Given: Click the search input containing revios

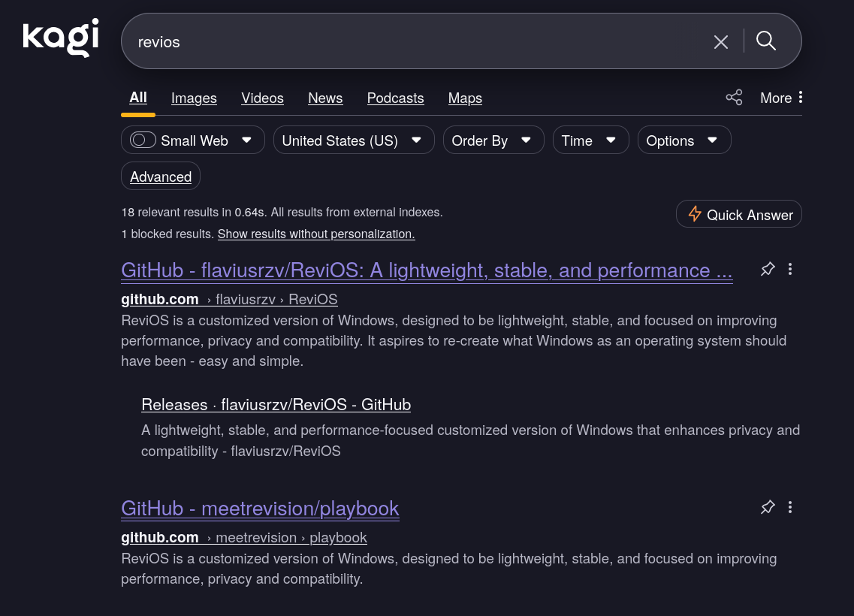Looking at the screenshot, I should [x=419, y=42].
